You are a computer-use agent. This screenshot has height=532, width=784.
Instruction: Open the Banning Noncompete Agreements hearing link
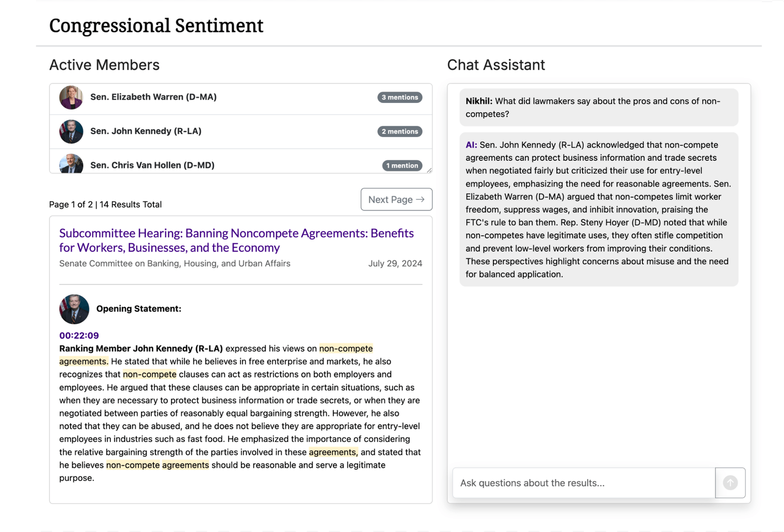pyautogui.click(x=236, y=240)
